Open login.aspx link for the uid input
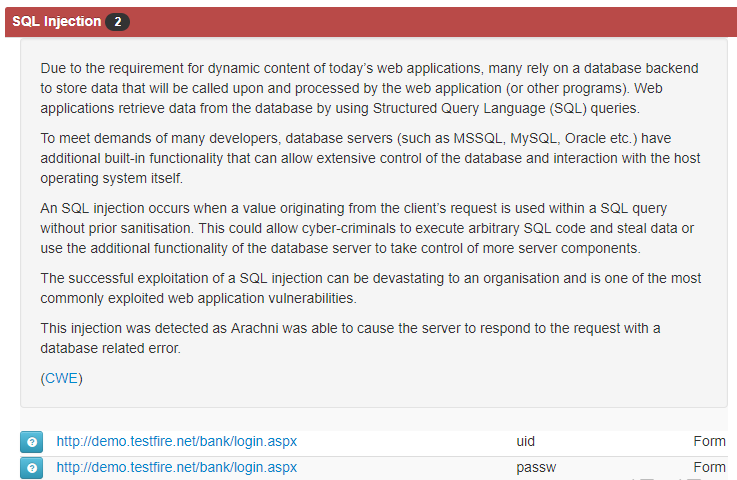This screenshot has height=480, width=737. click(177, 441)
